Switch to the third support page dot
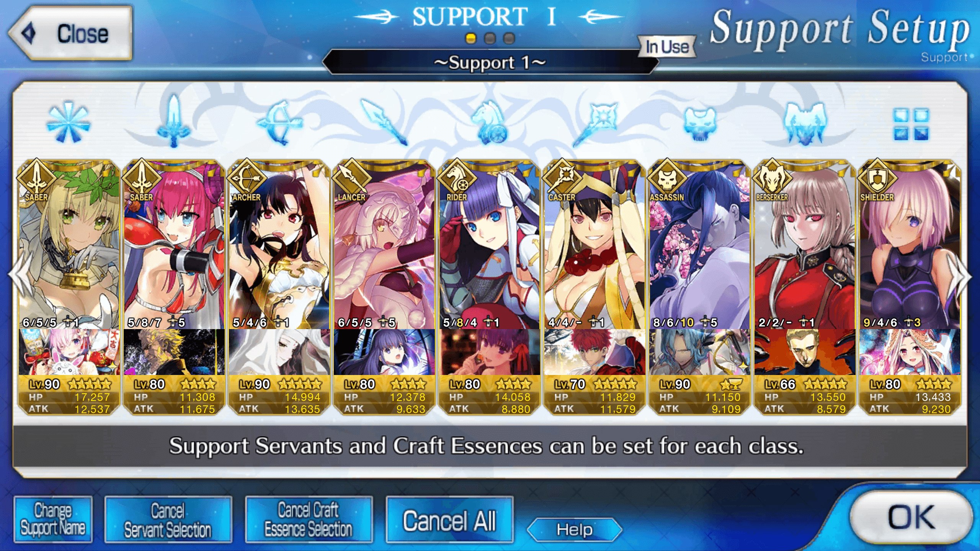 point(509,38)
